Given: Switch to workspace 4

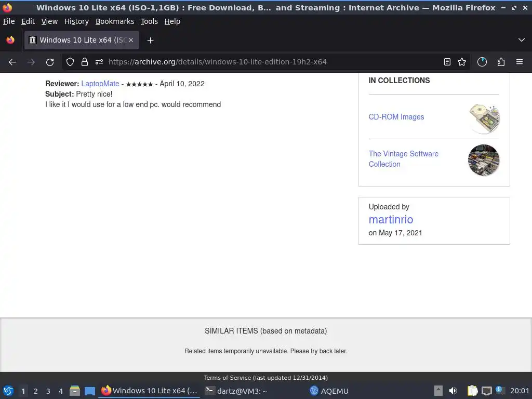Looking at the screenshot, I should pos(61,391).
